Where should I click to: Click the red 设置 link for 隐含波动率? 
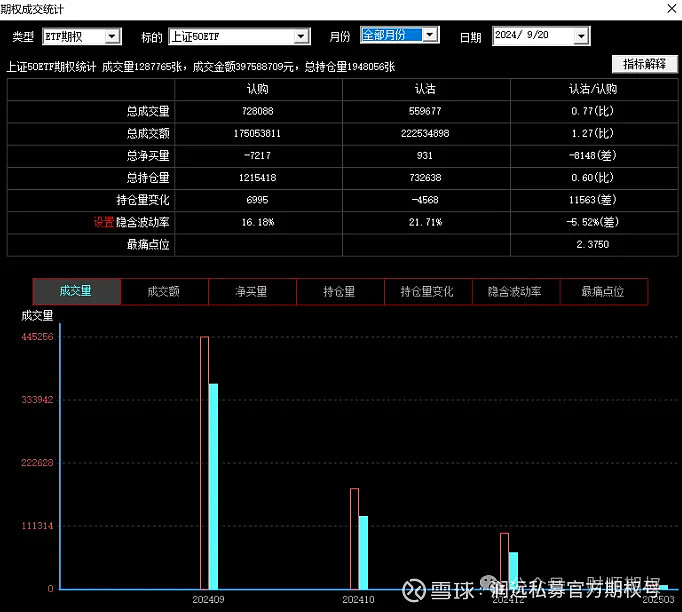click(104, 222)
